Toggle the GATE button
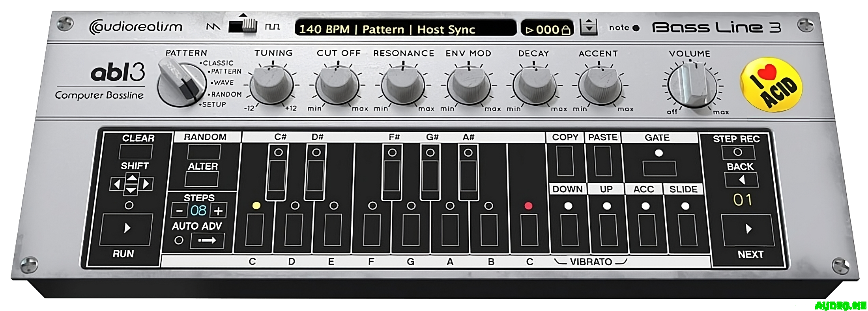Screen dimensions: 868x311 click(659, 168)
